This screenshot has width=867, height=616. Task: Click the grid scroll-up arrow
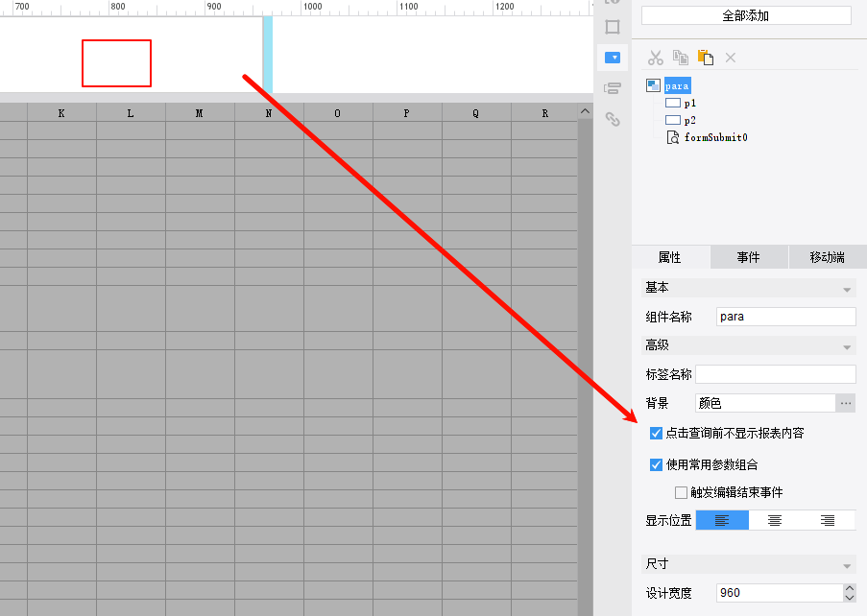[585, 111]
